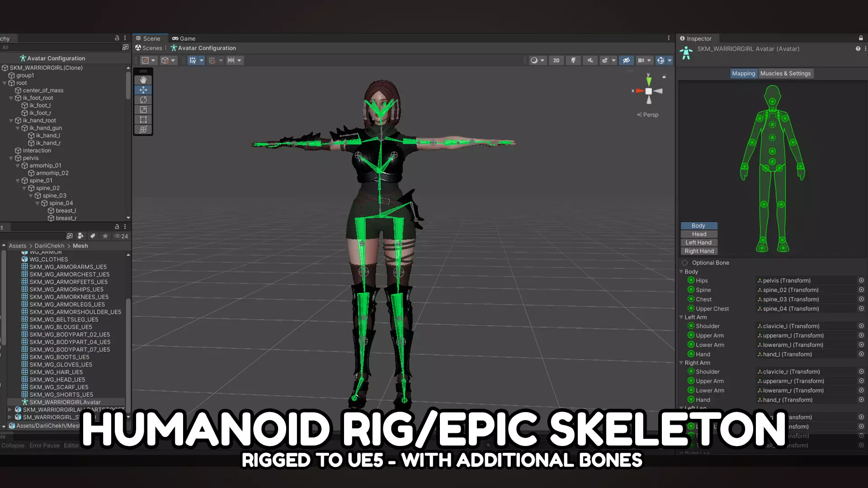This screenshot has height=488, width=868.
Task: Click the Head mapping button
Action: (x=698, y=234)
